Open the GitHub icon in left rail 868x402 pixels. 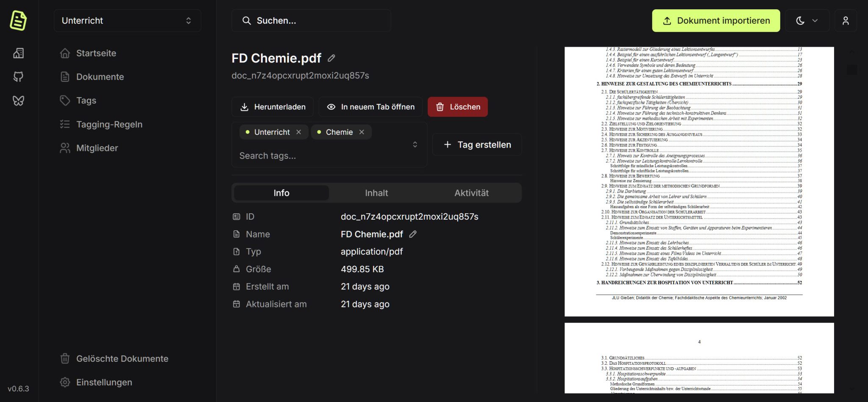pos(18,77)
